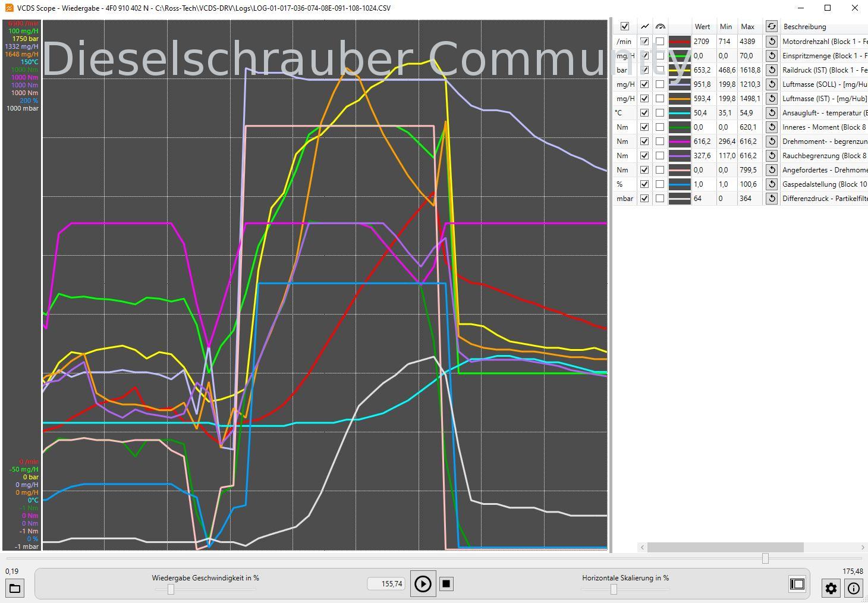Click the playback position timeline handle

(x=765, y=558)
